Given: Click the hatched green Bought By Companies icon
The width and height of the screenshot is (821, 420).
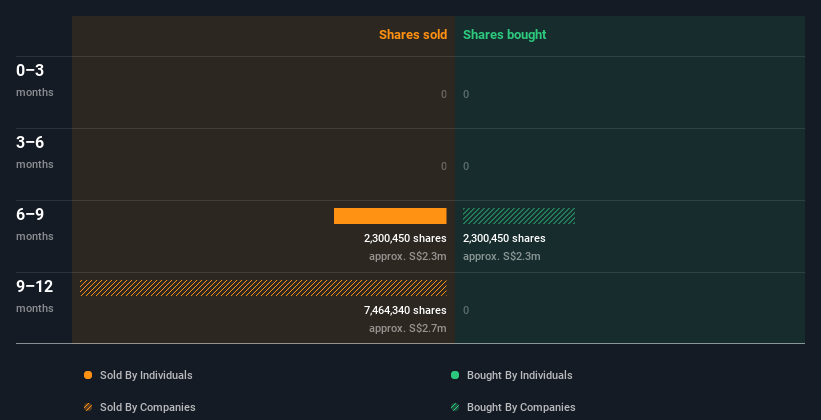Looking at the screenshot, I should 455,407.
